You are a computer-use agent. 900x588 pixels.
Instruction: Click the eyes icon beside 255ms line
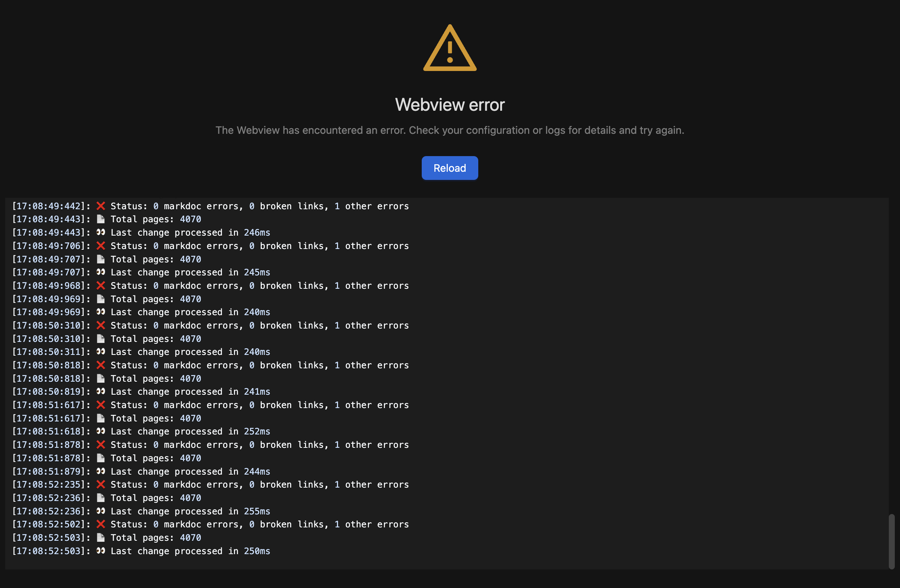(x=100, y=511)
